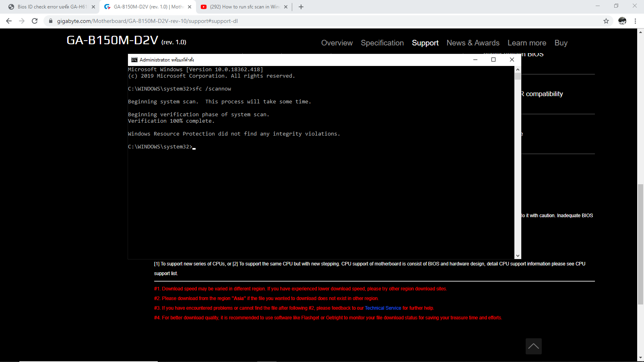Open News & Awards section

[x=473, y=43]
